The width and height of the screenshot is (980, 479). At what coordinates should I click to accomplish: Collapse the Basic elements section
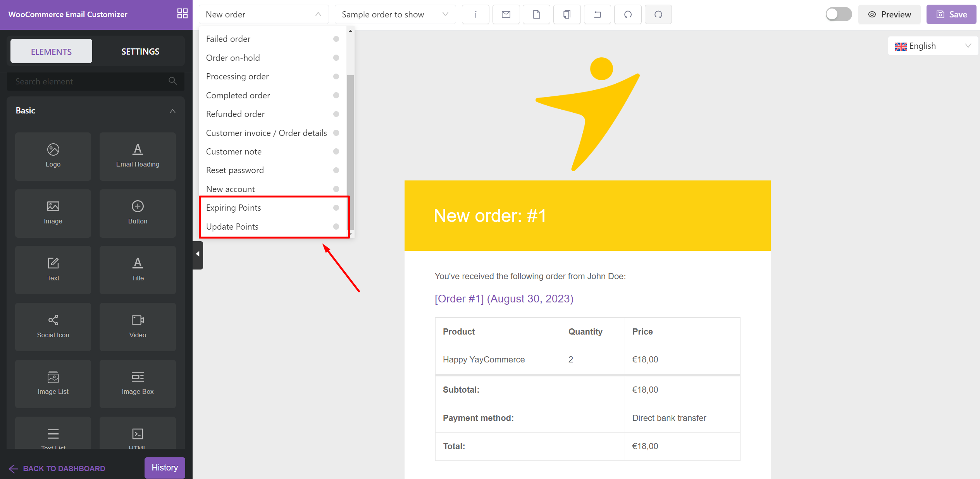coord(172,111)
